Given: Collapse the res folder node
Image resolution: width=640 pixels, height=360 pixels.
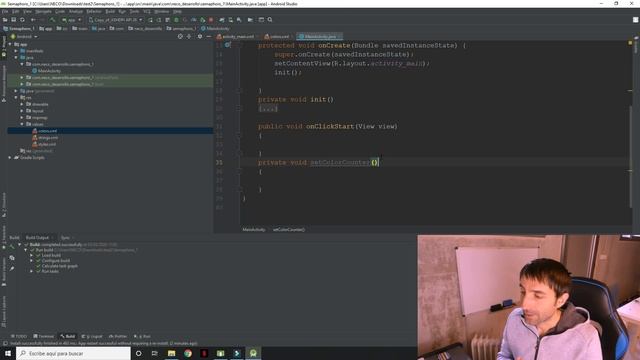Looking at the screenshot, I should (x=16, y=98).
